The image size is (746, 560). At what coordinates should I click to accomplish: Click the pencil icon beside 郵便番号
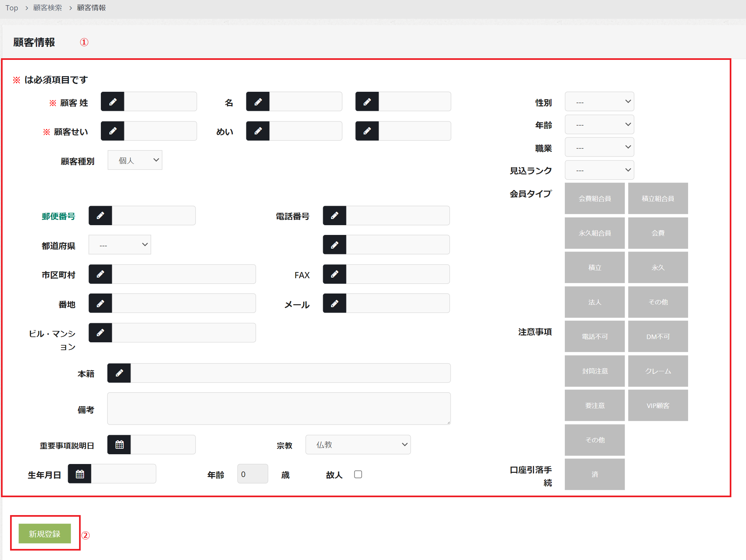pyautogui.click(x=100, y=215)
